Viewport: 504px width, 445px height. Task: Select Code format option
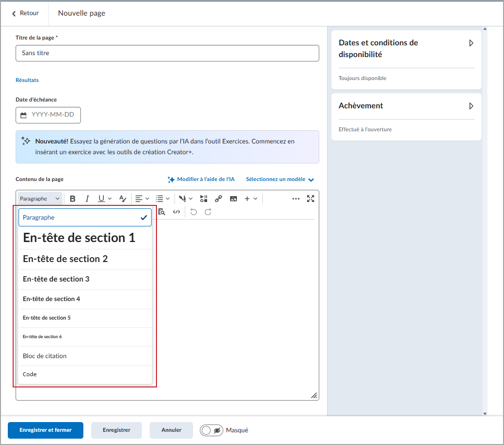pyautogui.click(x=85, y=375)
